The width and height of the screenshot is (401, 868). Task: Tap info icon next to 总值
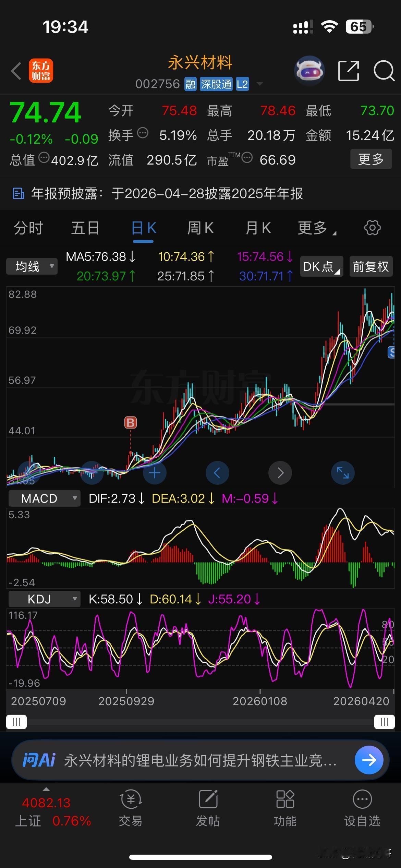click(44, 158)
